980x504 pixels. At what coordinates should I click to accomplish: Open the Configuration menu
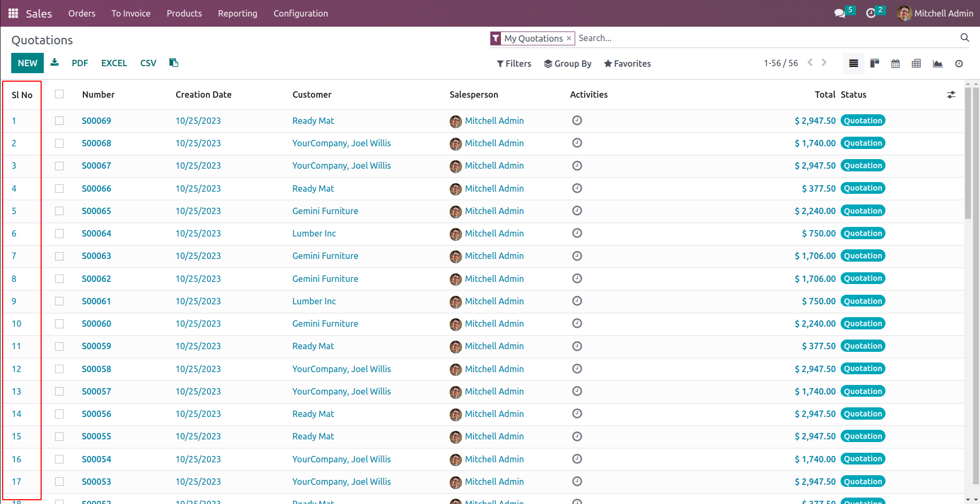click(301, 13)
